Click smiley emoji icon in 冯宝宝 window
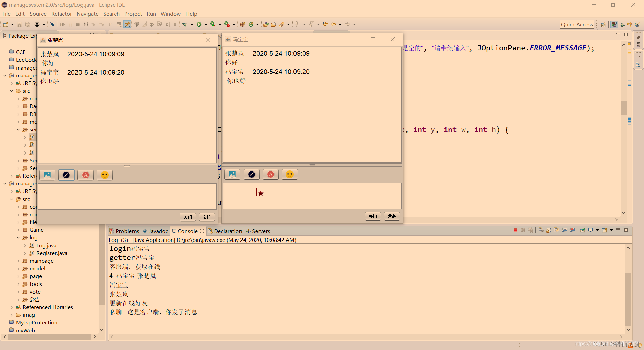The width and height of the screenshot is (644, 350). click(x=290, y=174)
